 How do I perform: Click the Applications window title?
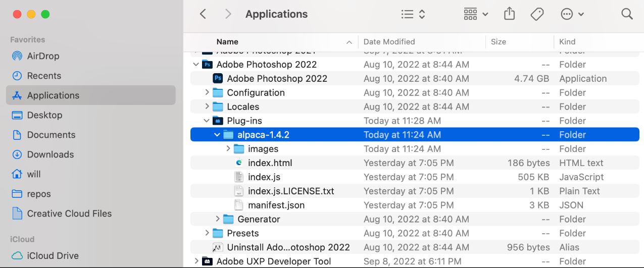[x=276, y=14]
